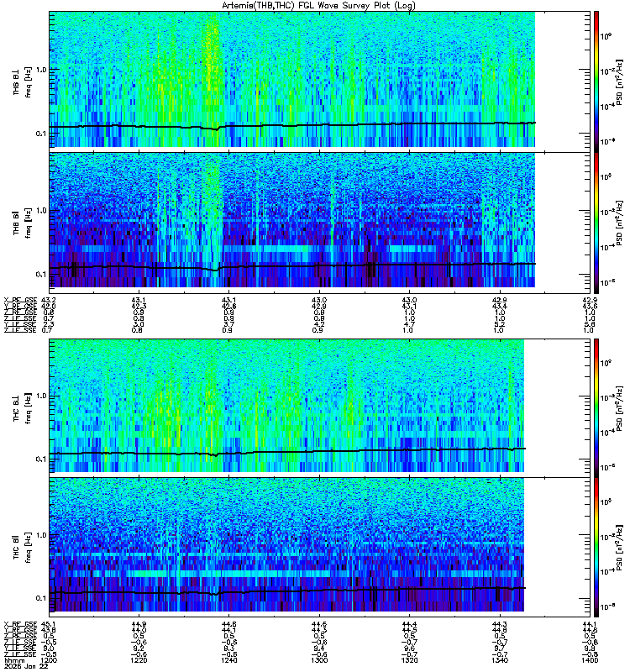Click the '1200' time axis label
Image resolution: width=630 pixels, height=672 pixels.
(x=49, y=660)
